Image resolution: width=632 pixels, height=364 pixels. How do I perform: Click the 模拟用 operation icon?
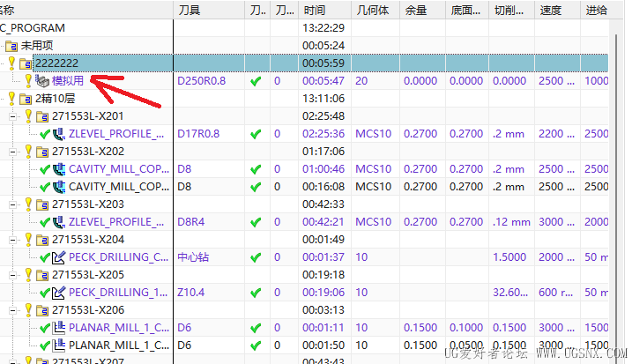[x=42, y=81]
